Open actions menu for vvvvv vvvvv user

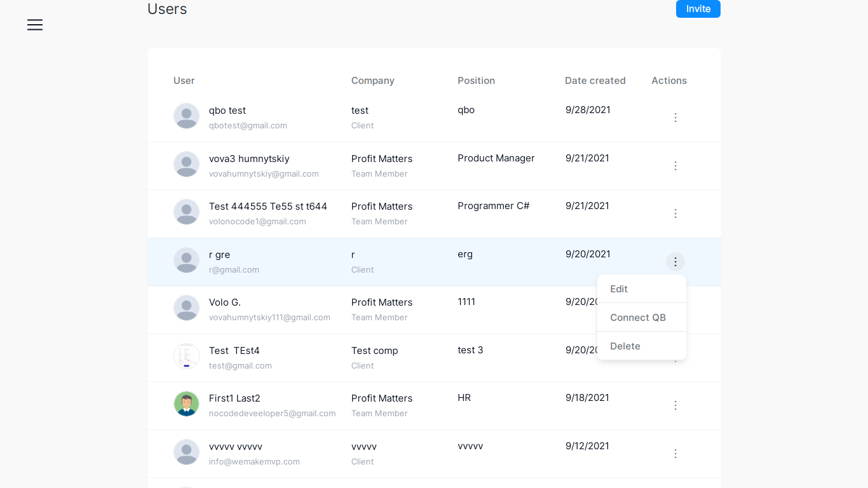(x=675, y=454)
